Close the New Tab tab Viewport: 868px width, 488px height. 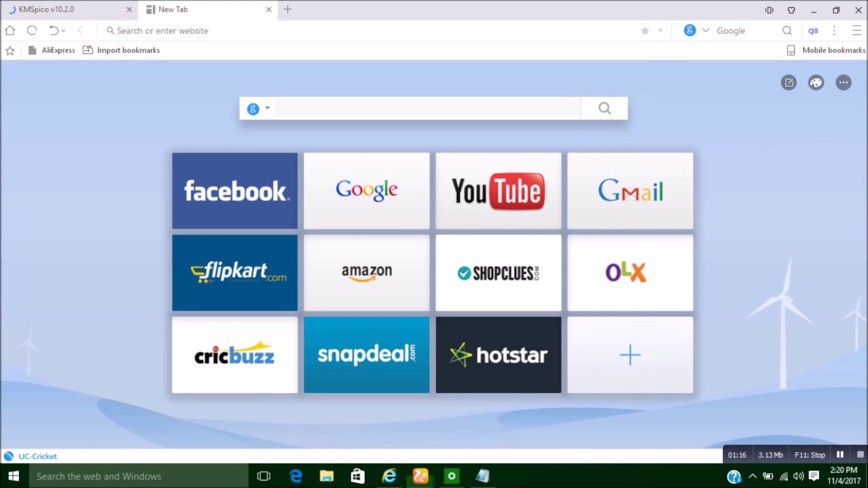click(269, 9)
